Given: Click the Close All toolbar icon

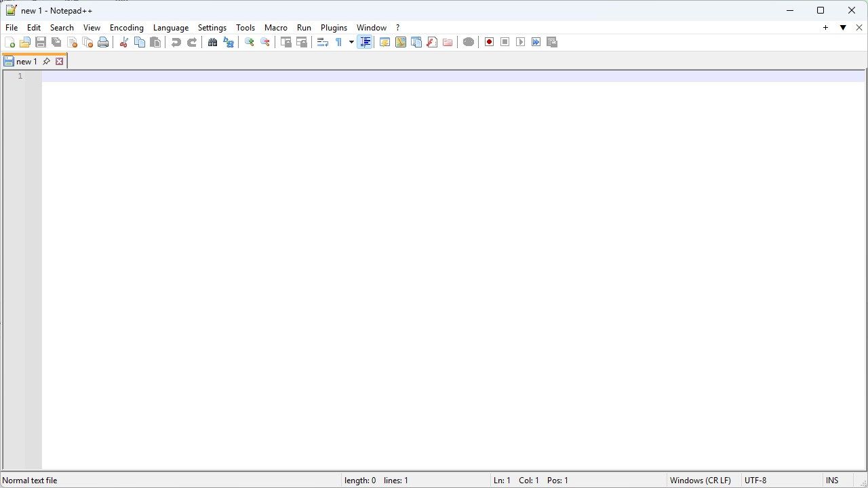Looking at the screenshot, I should [87, 42].
